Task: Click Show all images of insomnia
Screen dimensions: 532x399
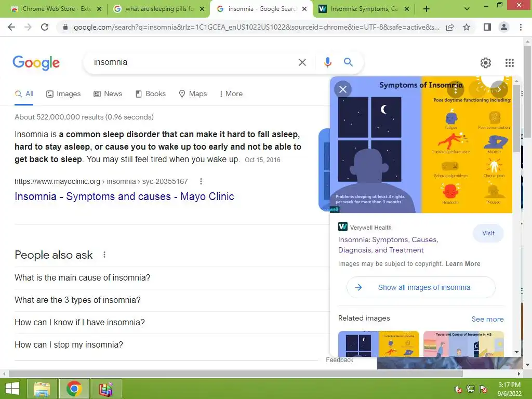Action: [421, 287]
